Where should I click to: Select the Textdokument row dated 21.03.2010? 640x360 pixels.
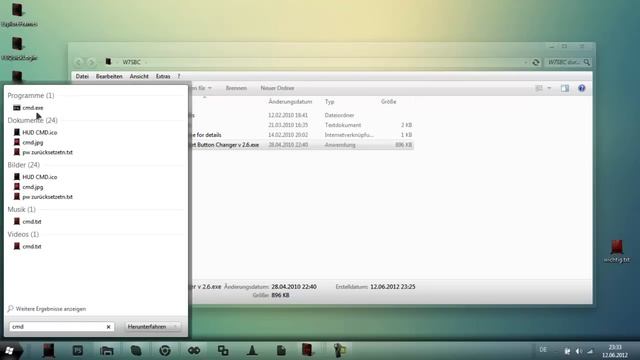coord(302,125)
